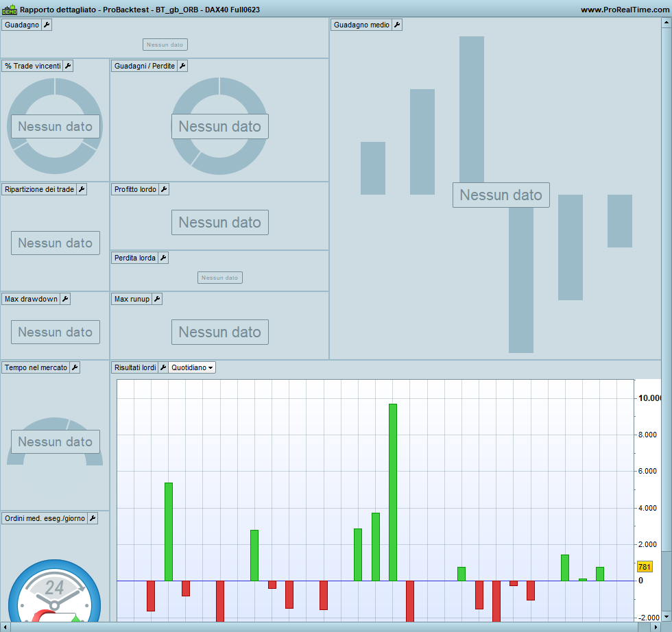Click the horizontal scrollbar right arrow
672x632 pixels.
tap(656, 627)
